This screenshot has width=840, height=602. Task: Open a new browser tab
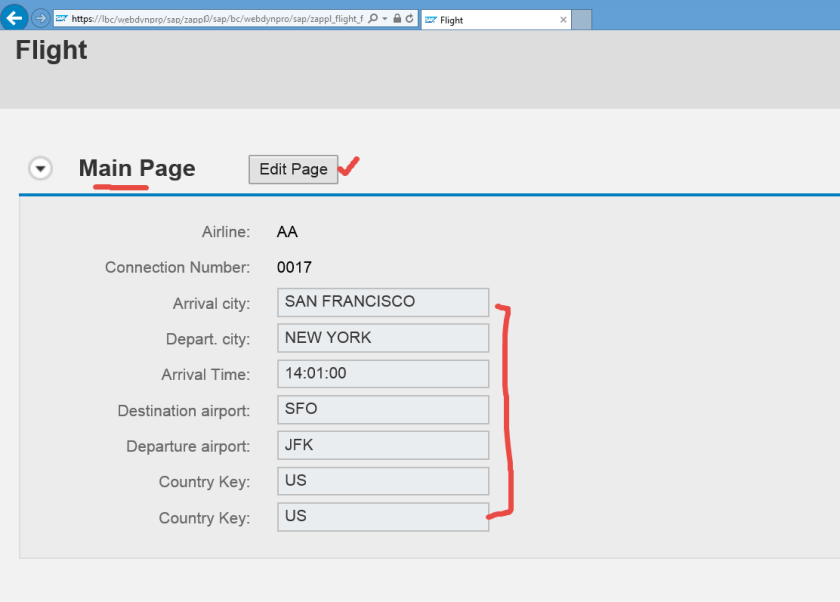pos(582,20)
